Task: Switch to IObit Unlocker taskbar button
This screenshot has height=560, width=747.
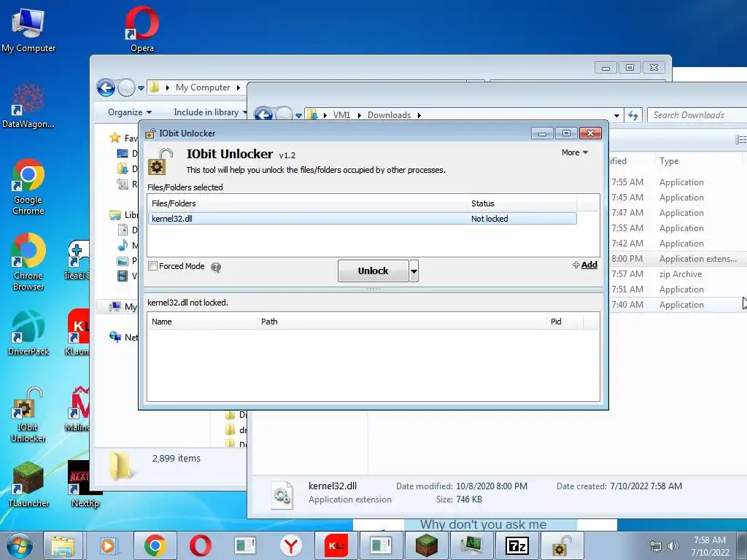Action: (x=562, y=545)
